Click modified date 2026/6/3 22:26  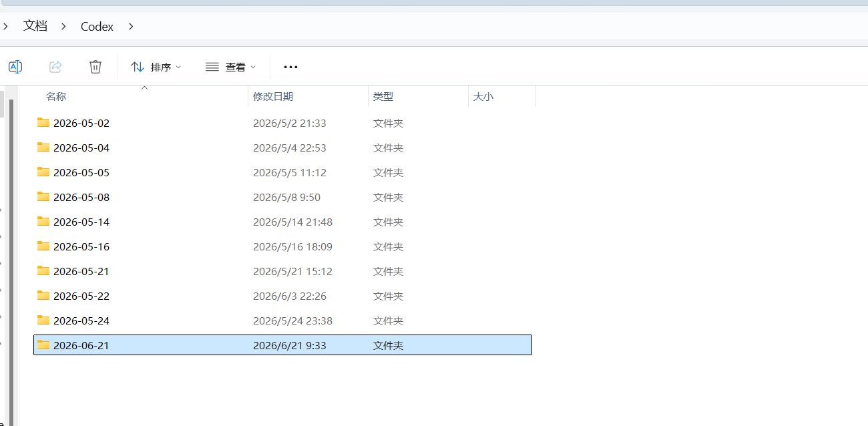[290, 296]
